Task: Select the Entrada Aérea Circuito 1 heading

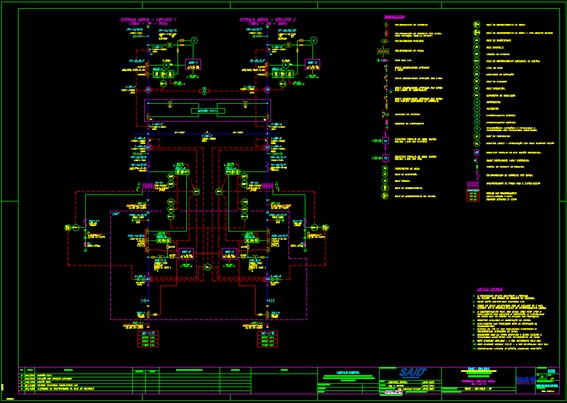Action: point(148,20)
